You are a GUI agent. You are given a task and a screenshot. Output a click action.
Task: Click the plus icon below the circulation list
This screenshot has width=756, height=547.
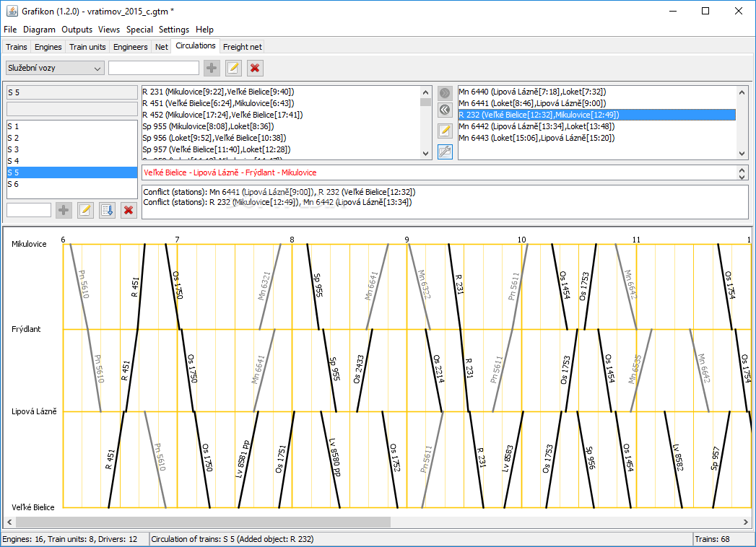(x=64, y=210)
